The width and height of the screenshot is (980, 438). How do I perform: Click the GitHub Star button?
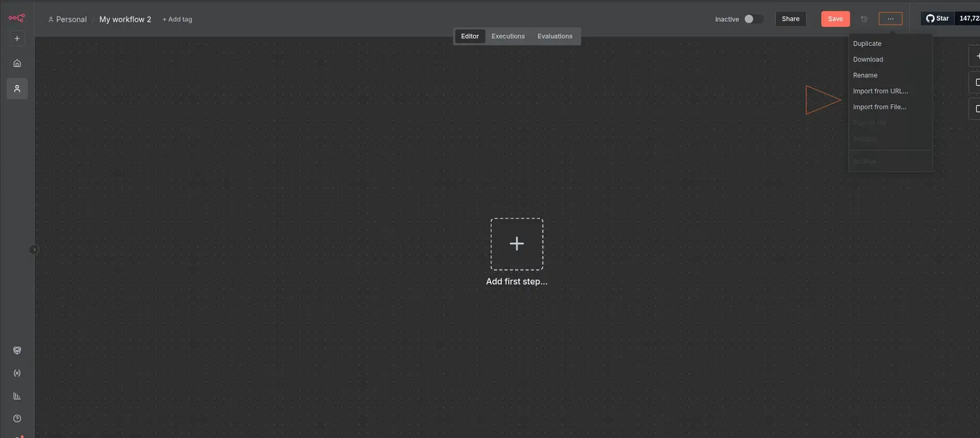[938, 18]
